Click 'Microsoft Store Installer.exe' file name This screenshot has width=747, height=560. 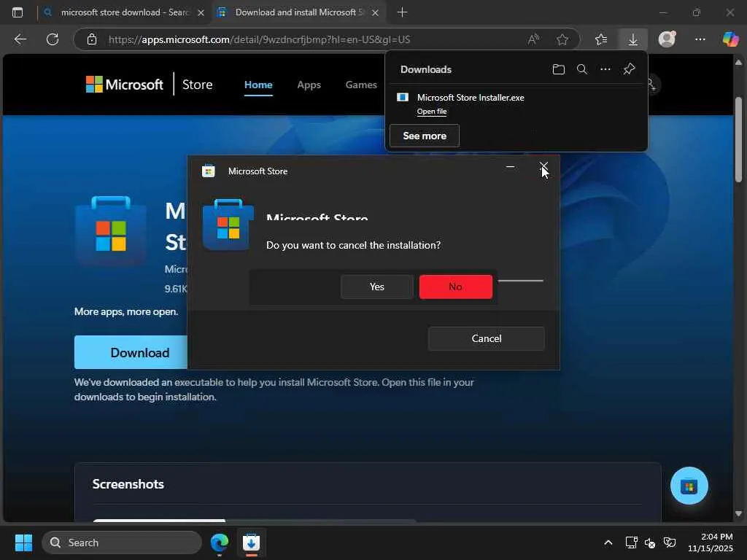(471, 98)
